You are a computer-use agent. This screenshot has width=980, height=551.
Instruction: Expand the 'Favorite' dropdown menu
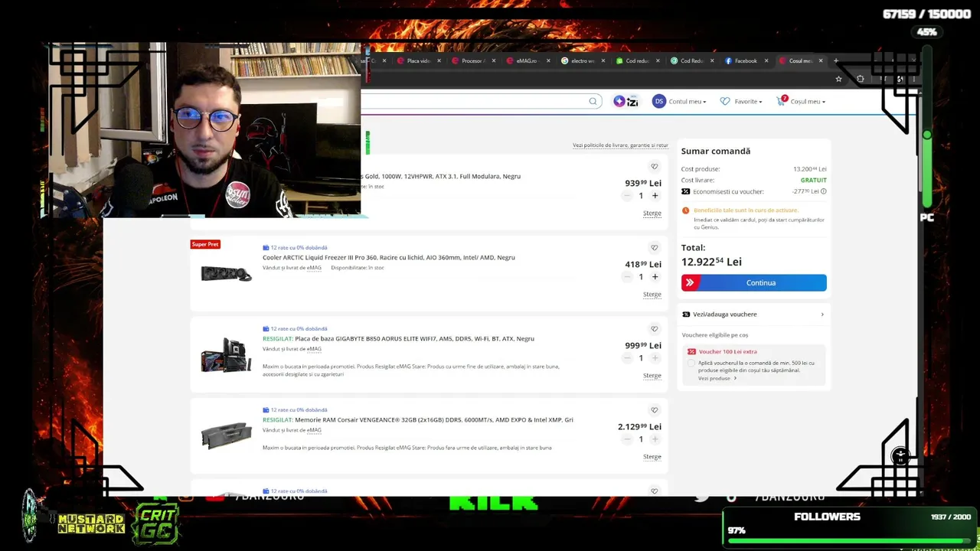[x=748, y=101]
